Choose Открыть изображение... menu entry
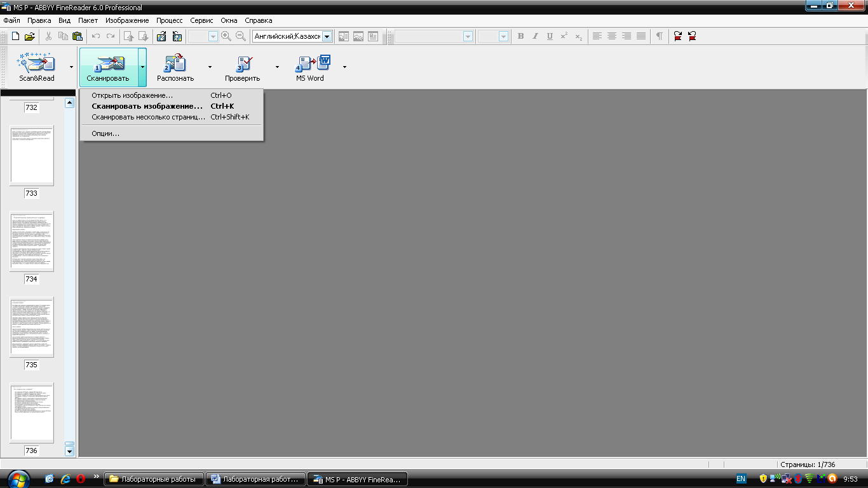The width and height of the screenshot is (868, 488). pyautogui.click(x=171, y=95)
